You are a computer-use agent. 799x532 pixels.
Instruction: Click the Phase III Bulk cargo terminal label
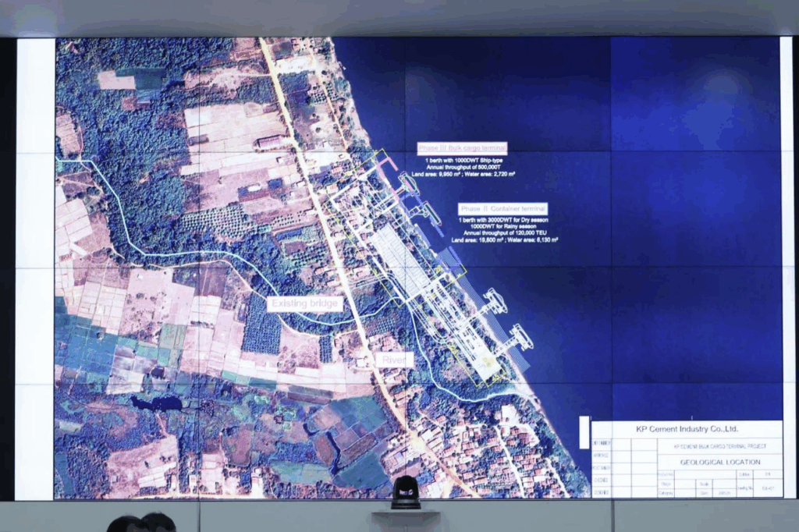click(x=462, y=147)
